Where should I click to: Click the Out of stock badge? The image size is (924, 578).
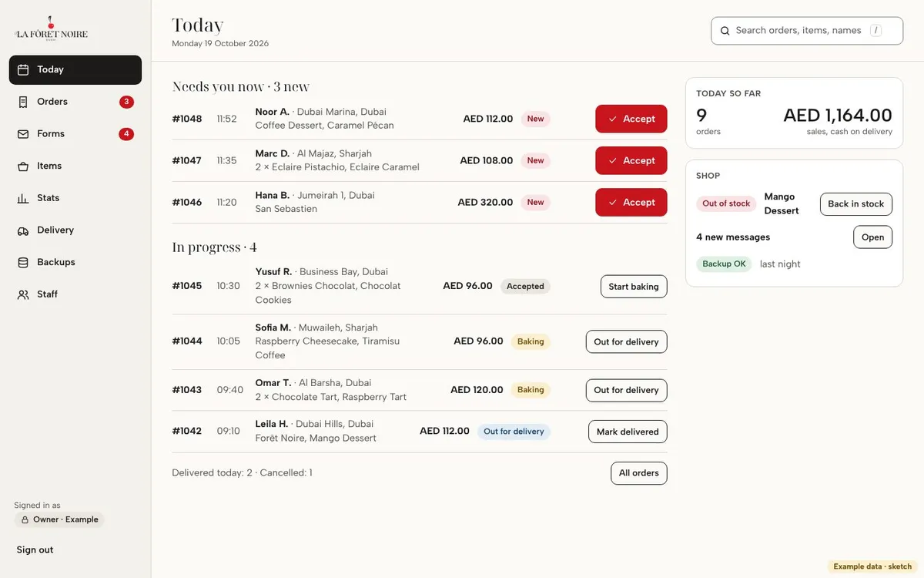pyautogui.click(x=726, y=203)
